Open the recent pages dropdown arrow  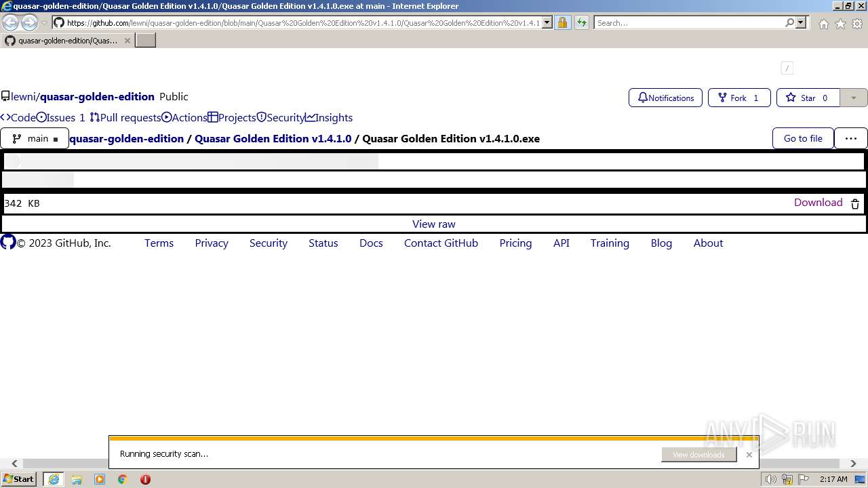[x=45, y=23]
